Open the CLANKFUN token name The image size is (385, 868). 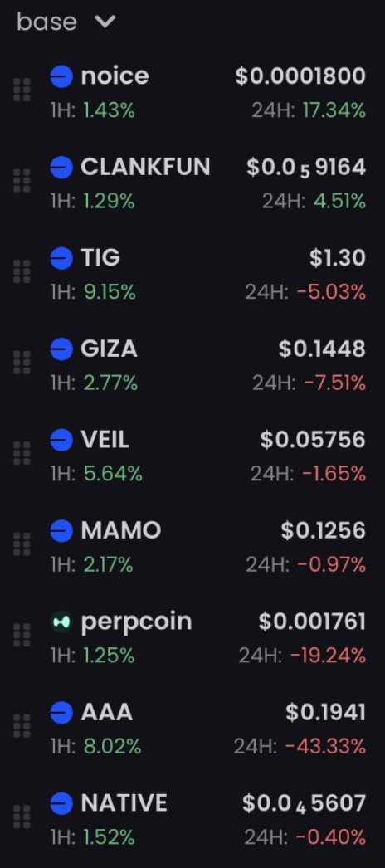point(145,167)
